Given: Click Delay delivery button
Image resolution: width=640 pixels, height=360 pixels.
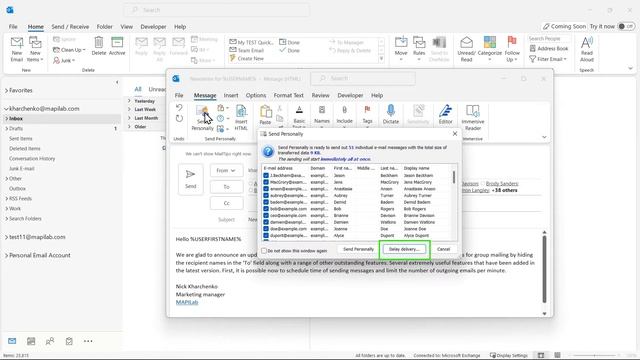Looking at the screenshot, I should 404,249.
